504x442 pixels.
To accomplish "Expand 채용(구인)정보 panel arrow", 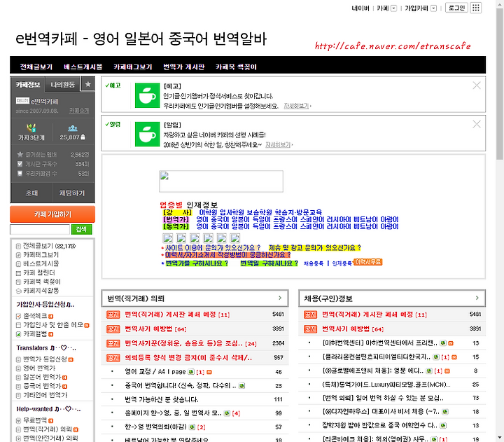I will [x=477, y=298].
